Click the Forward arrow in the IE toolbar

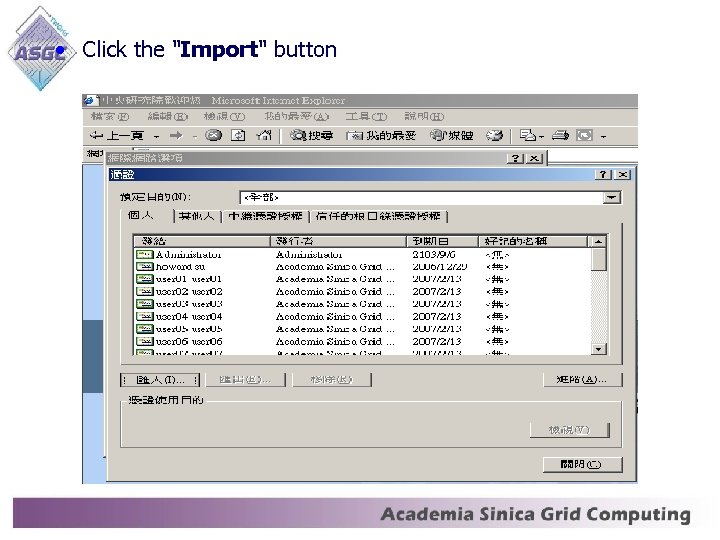pos(176,135)
